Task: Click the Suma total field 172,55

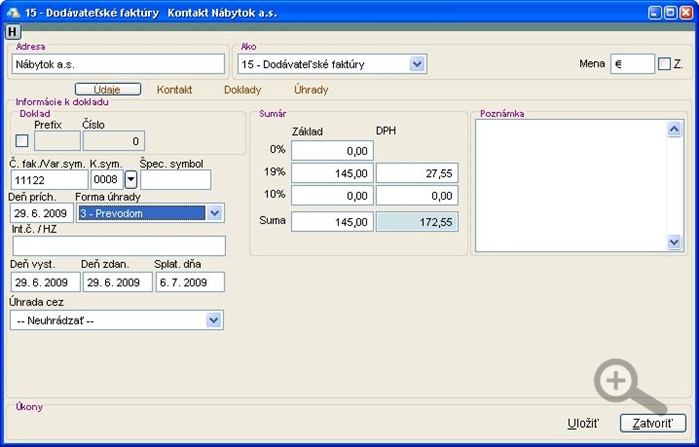Action: click(417, 222)
